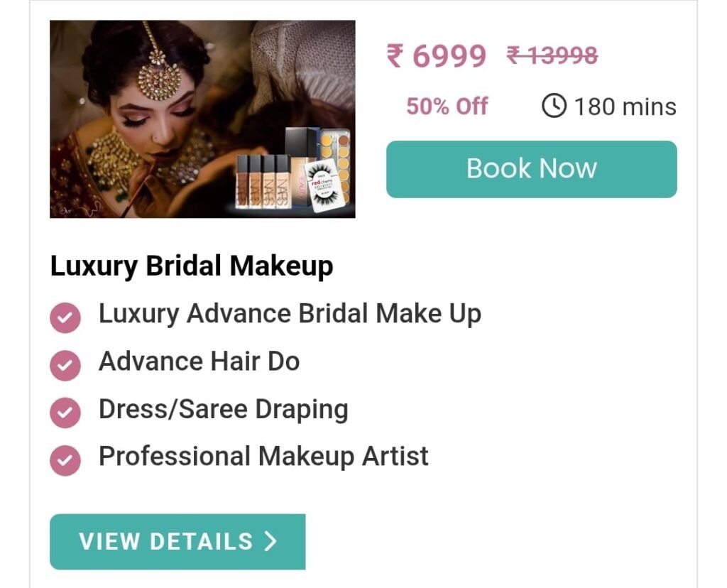Click checkmark icon next to Luxury Advance Bridal Make Up
Screen dimensions: 727x588
tap(65, 317)
